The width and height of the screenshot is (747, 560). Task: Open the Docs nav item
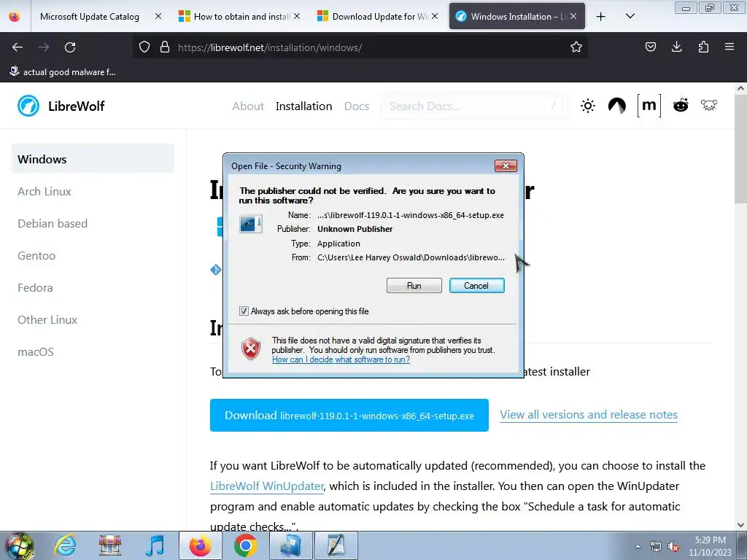(x=356, y=106)
